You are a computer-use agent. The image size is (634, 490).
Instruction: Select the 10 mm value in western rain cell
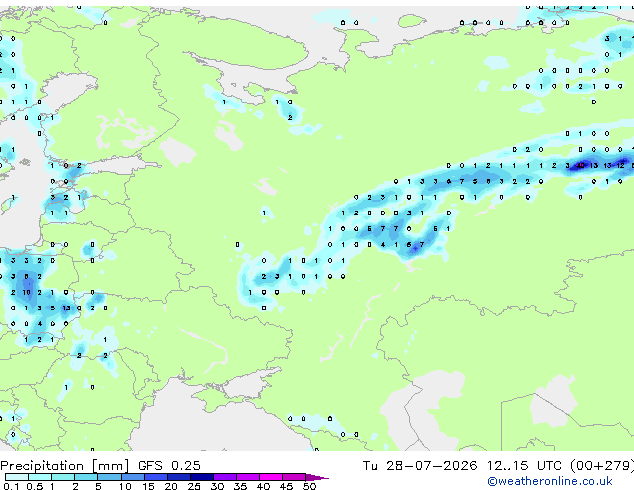click(26, 292)
